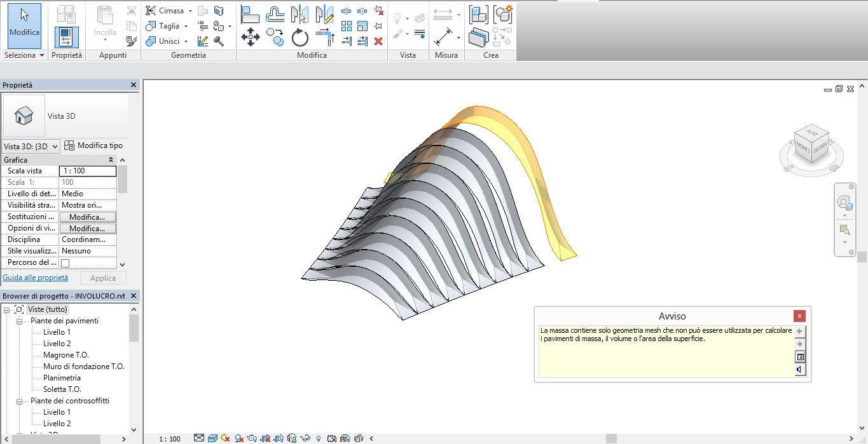
Task: Open the Visual Style icon in view bar
Action: click(x=212, y=438)
